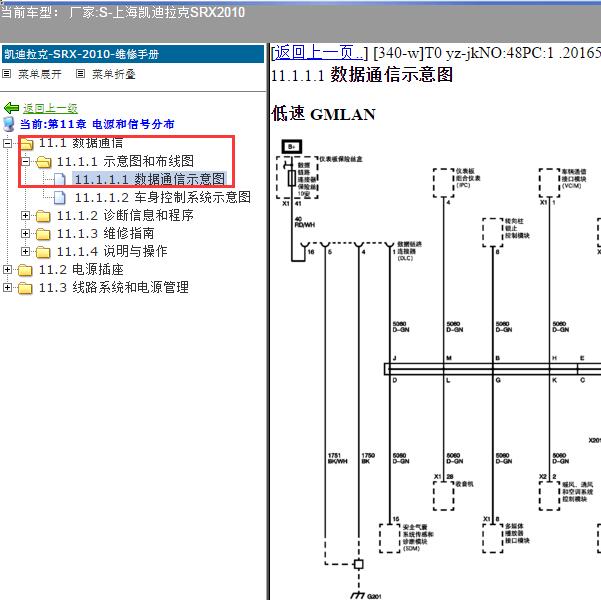The image size is (601, 600).
Task: Expand the 11.1.3 维修指南 node
Action: pos(25,233)
